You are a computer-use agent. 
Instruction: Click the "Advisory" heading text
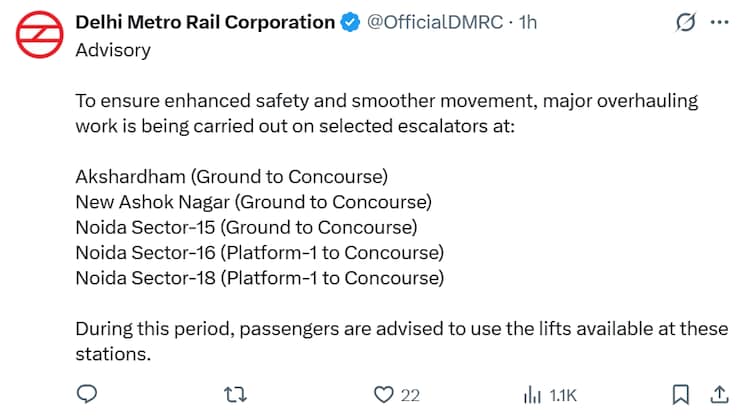point(113,49)
